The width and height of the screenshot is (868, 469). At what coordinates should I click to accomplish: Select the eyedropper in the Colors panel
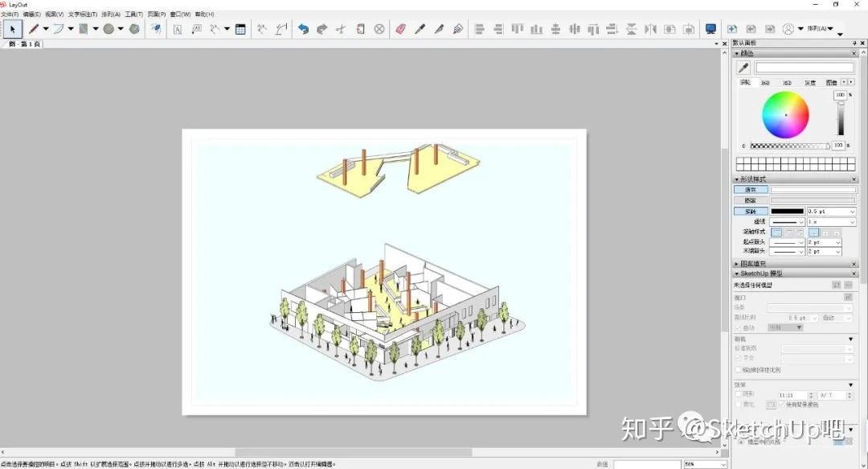(743, 67)
